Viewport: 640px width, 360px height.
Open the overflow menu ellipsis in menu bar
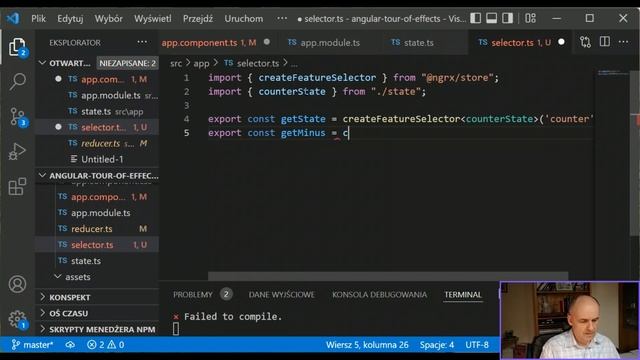282,18
